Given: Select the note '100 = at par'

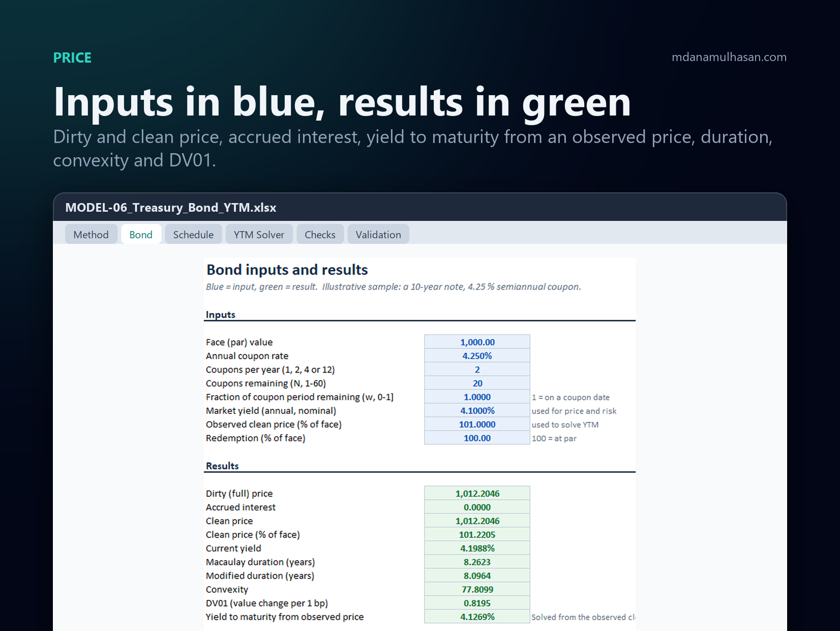Looking at the screenshot, I should point(554,439).
